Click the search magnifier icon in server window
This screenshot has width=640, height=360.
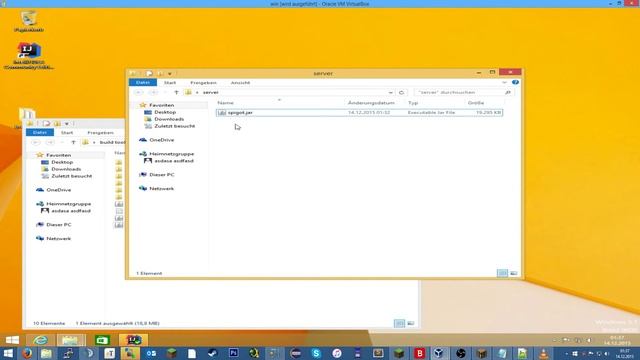[508, 93]
